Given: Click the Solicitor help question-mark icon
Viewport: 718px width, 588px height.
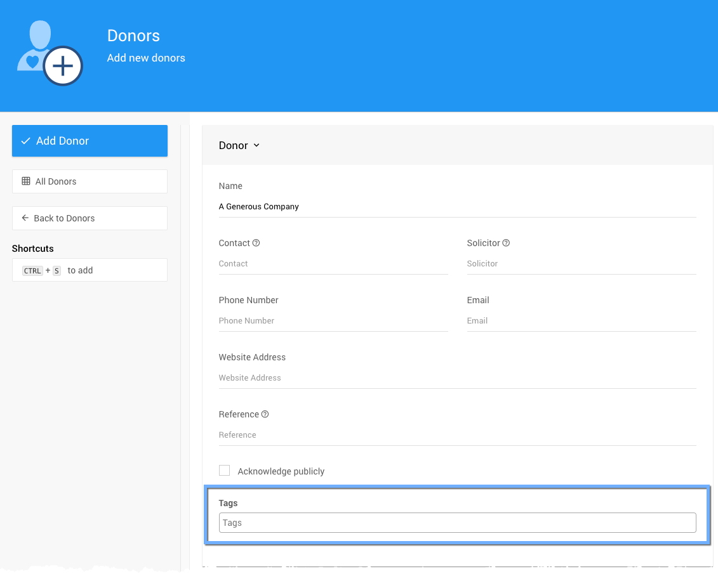Looking at the screenshot, I should coord(506,243).
